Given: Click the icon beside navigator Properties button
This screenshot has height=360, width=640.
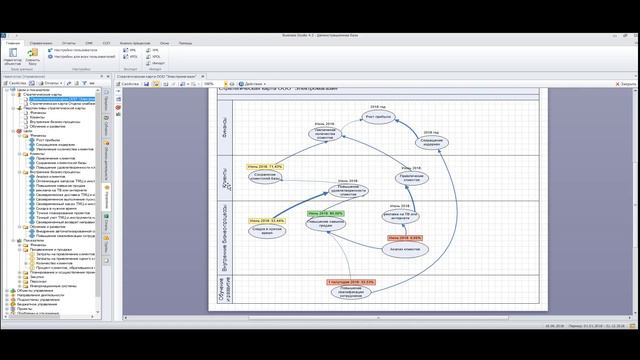Looking at the screenshot, I should [32, 83].
